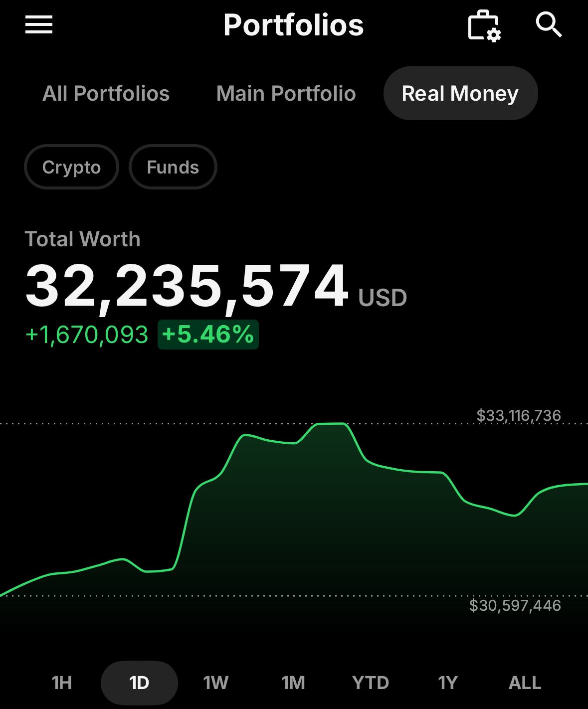Tap the chart peak near $33,116,736
Viewport: 588px width, 709px height.
pyautogui.click(x=332, y=424)
